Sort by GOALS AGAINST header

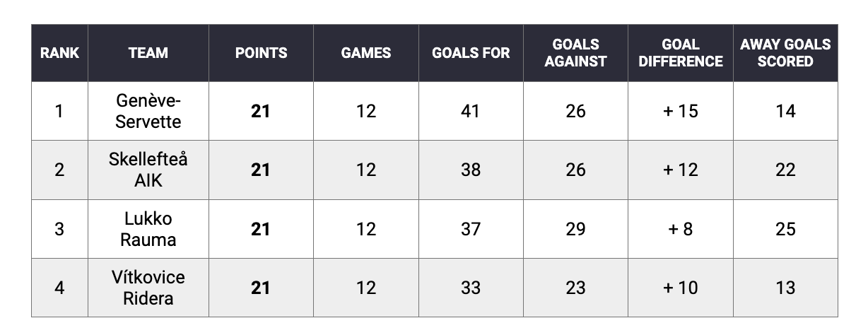click(575, 53)
